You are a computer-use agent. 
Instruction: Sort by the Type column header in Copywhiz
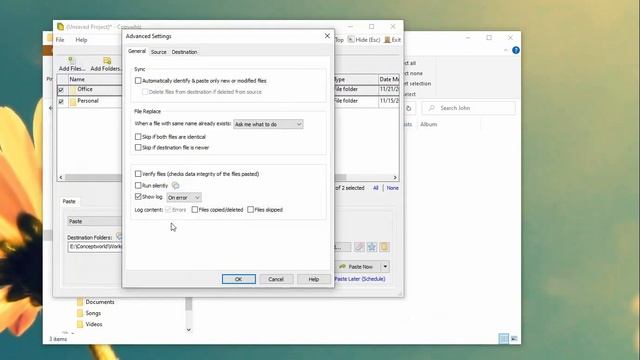355,79
